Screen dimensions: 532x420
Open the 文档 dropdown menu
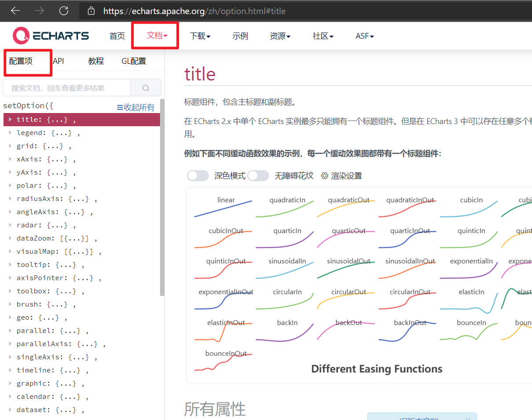[157, 35]
